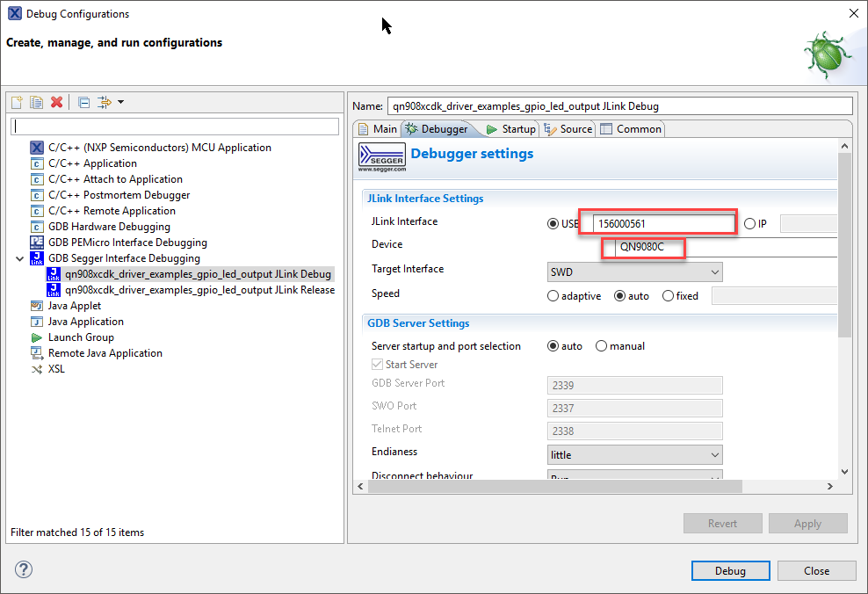This screenshot has width=868, height=594.
Task: Switch to the Startup tab
Action: (x=510, y=129)
